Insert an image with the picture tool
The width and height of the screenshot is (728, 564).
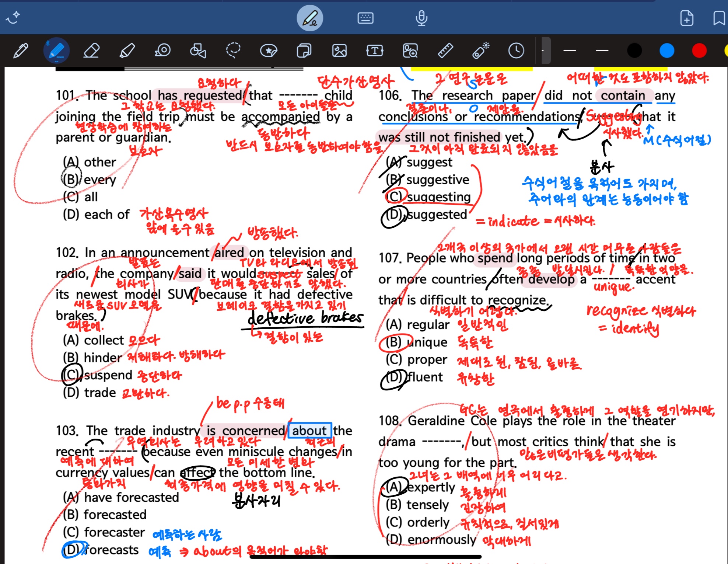coord(339,51)
